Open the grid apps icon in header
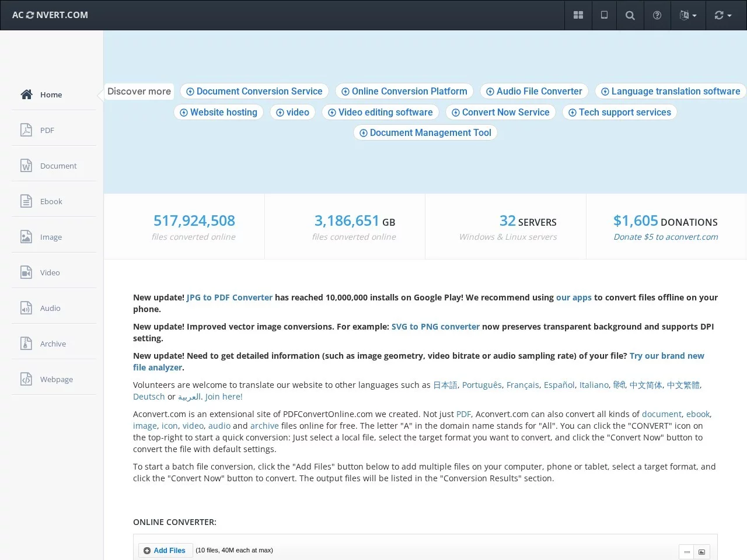The image size is (747, 560). coord(578,15)
